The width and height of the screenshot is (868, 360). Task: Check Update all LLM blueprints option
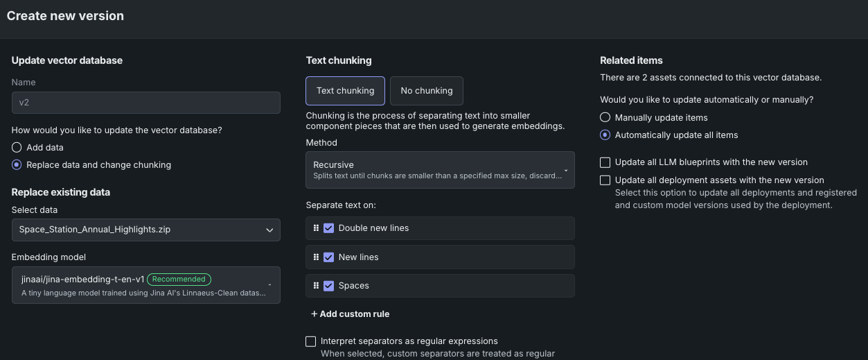pos(605,162)
